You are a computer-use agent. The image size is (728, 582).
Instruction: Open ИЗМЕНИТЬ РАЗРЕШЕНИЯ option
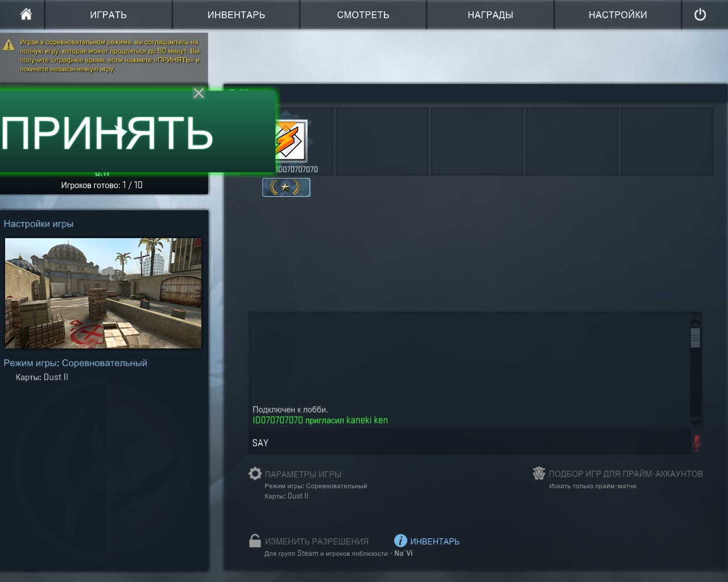pos(317,542)
